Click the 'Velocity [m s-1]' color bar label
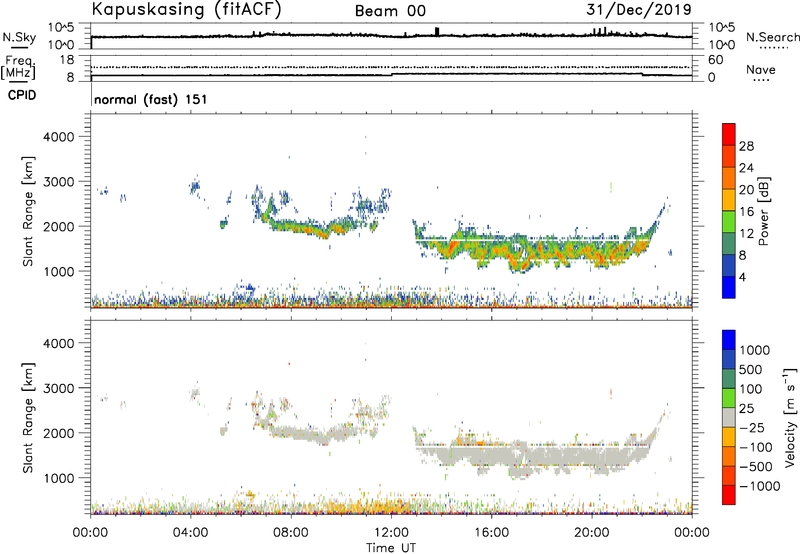Viewport: 800px width, 554px height. [x=791, y=417]
